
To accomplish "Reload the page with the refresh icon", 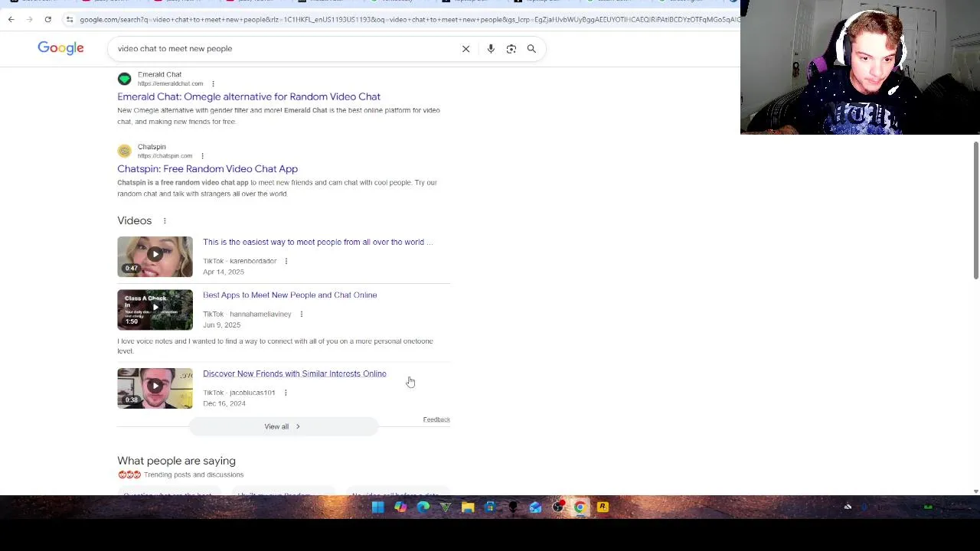I will click(x=47, y=19).
